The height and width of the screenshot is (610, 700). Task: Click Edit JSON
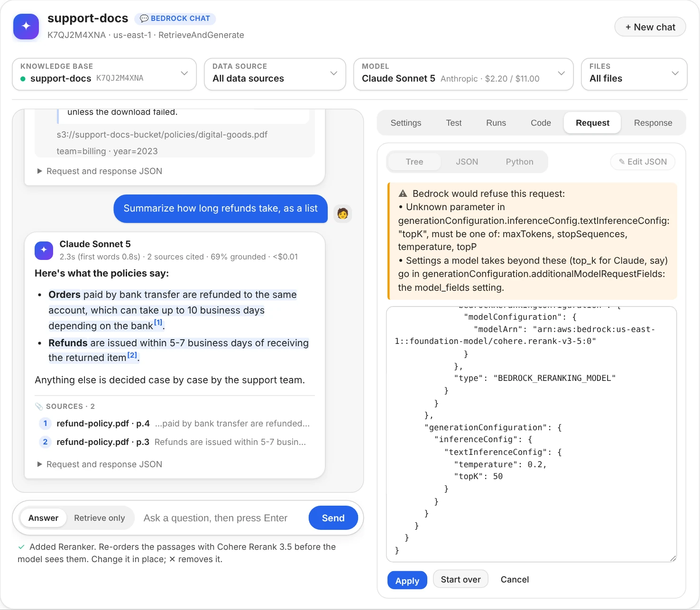point(643,162)
